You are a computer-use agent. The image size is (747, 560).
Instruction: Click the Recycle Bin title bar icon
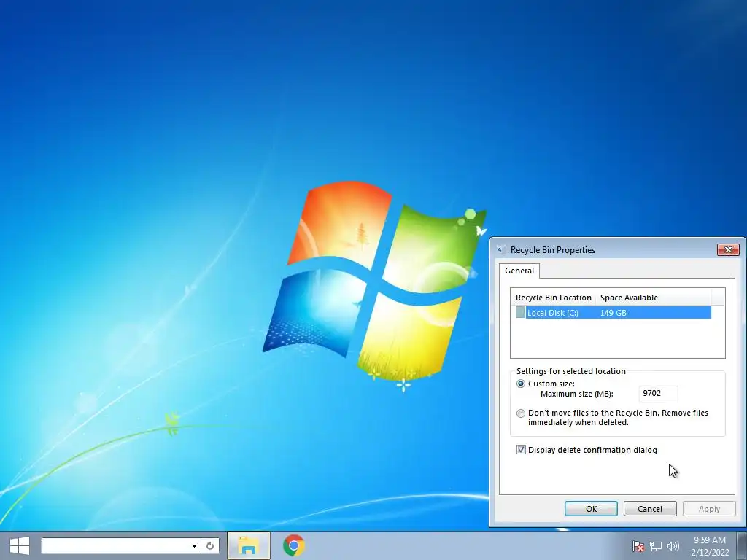[x=500, y=249]
